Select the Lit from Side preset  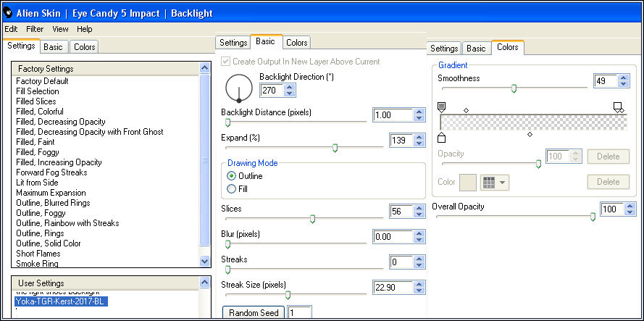point(38,183)
